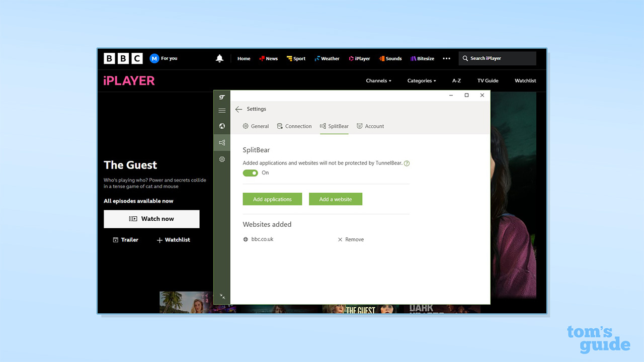Click the Add a website button
Viewport: 644px width, 362px height.
click(x=336, y=199)
